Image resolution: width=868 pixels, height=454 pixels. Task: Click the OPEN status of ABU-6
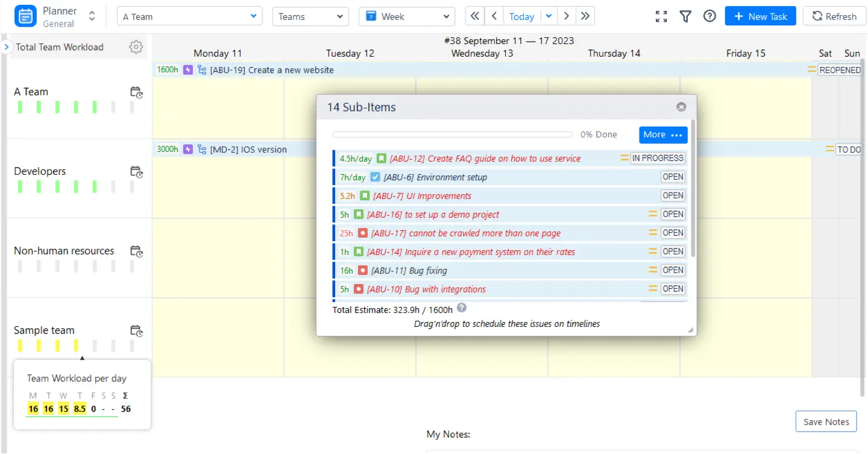tap(673, 177)
